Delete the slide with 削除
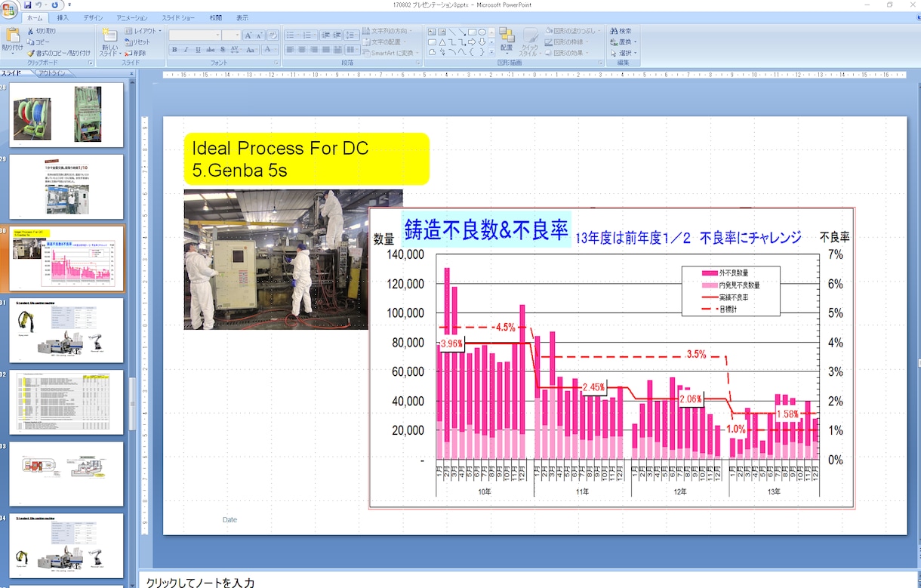 click(134, 53)
